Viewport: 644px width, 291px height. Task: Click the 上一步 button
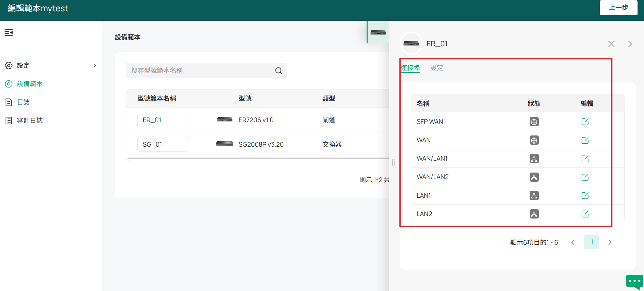coord(618,7)
